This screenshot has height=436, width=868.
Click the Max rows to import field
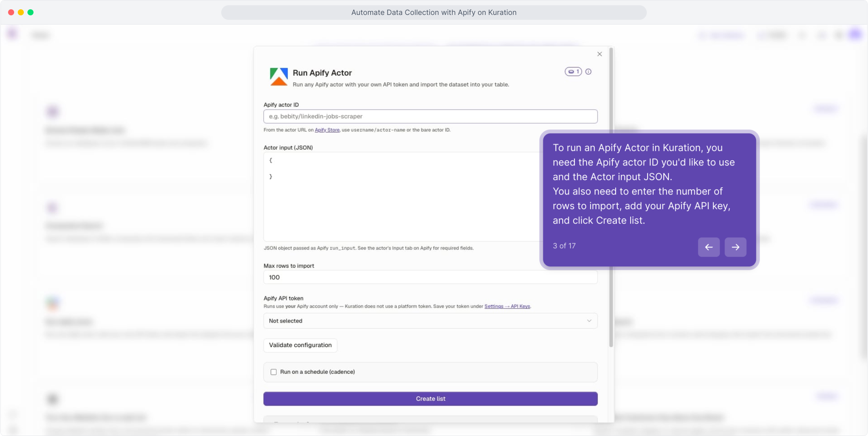430,277
